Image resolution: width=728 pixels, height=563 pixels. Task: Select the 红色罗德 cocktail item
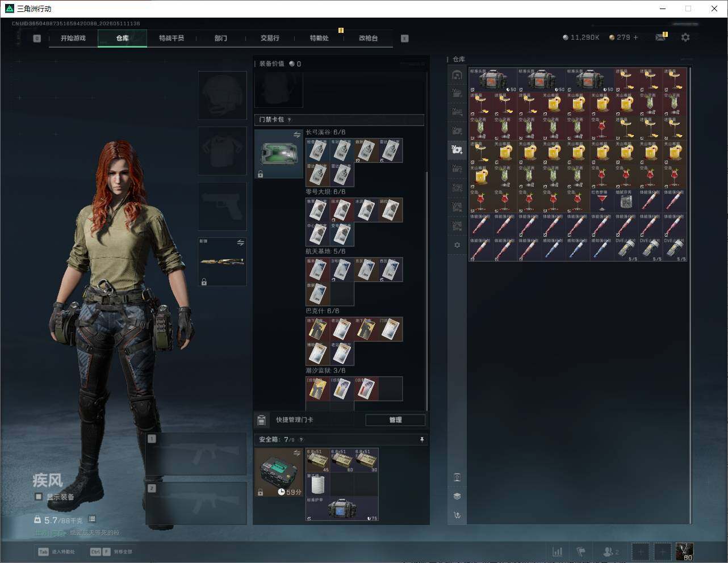pyautogui.click(x=602, y=201)
